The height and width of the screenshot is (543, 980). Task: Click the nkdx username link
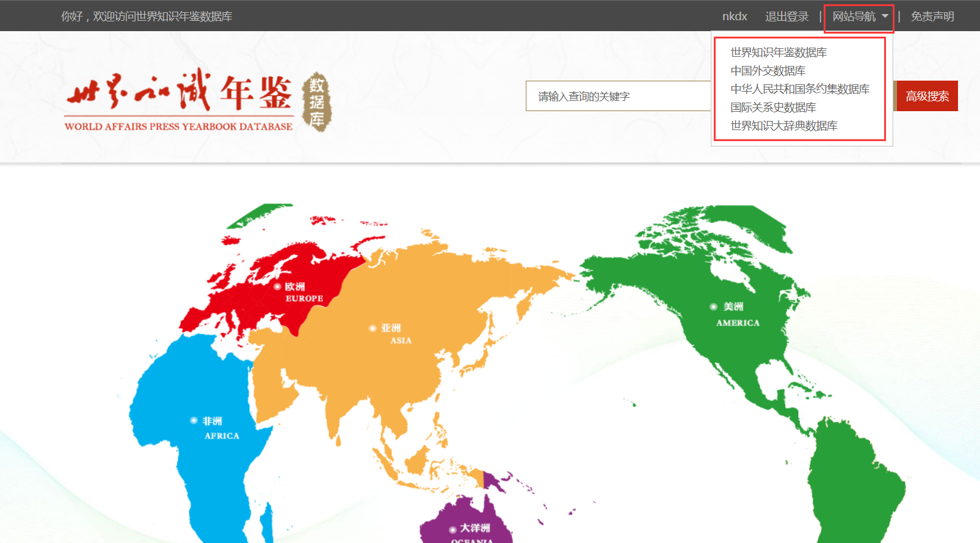tap(735, 16)
